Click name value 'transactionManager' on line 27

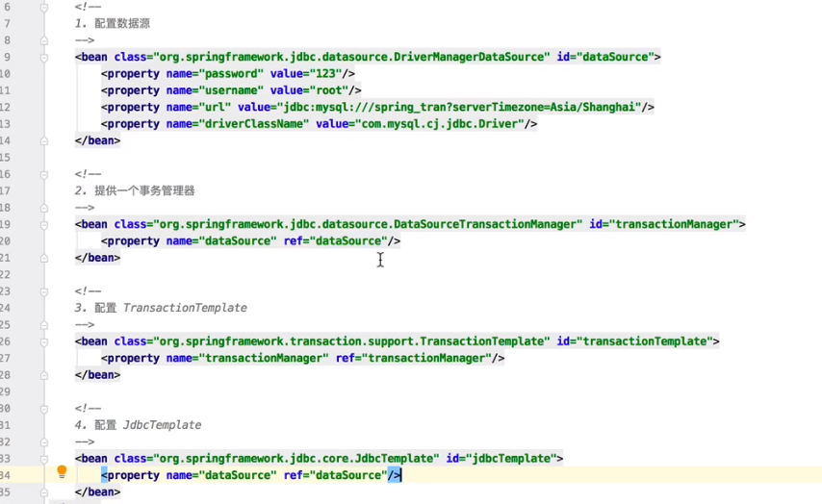264,359
